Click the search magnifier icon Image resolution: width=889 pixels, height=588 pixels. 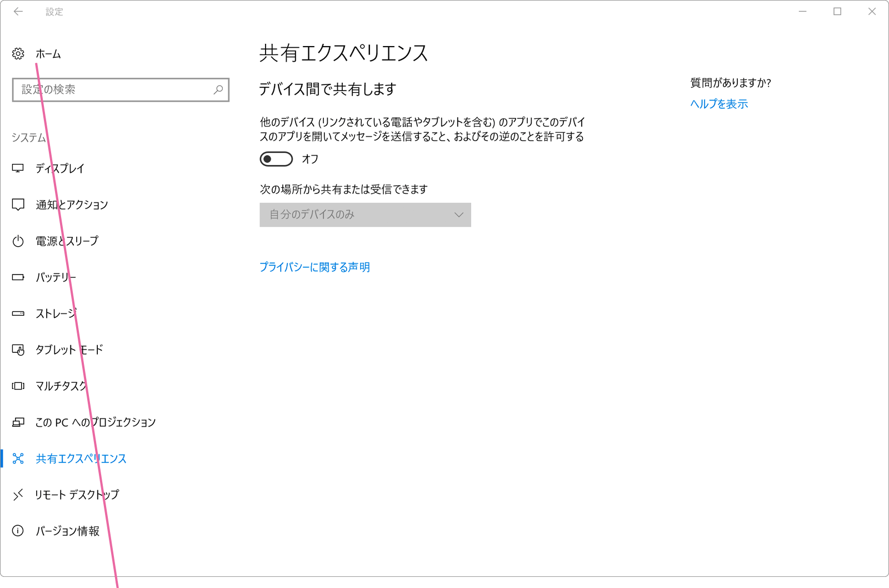pyautogui.click(x=218, y=89)
